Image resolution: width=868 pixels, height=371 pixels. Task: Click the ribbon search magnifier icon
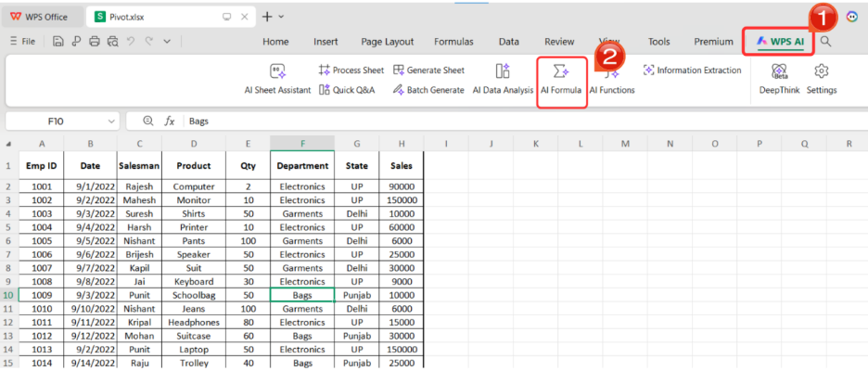click(x=825, y=41)
